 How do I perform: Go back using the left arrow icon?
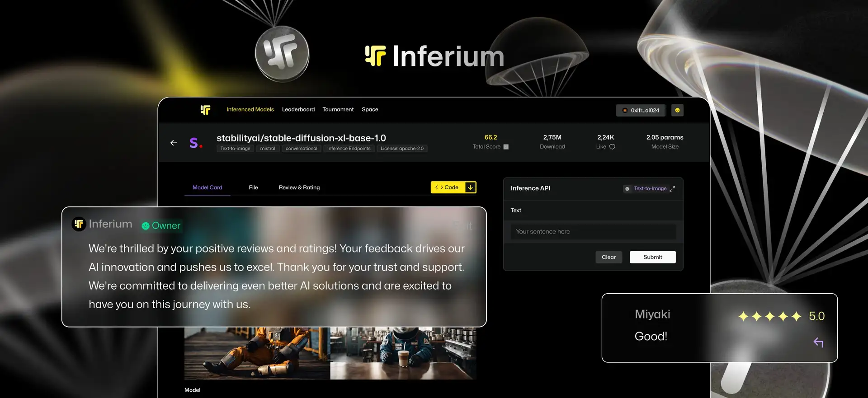click(x=174, y=143)
